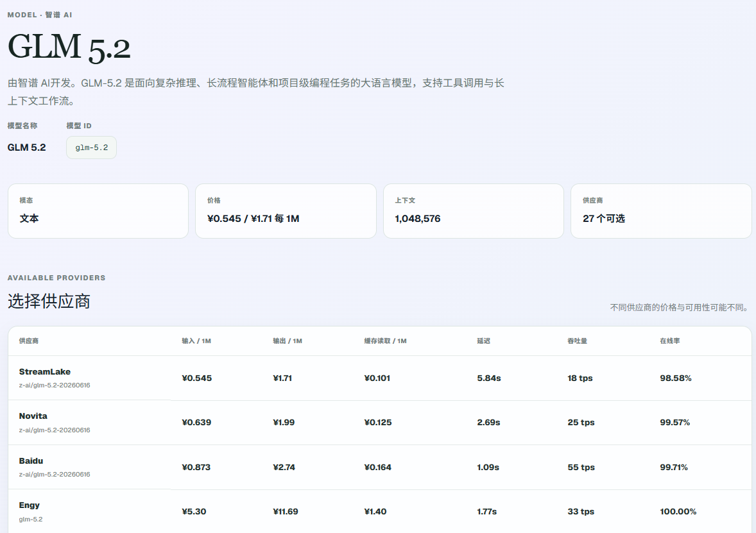Image resolution: width=756 pixels, height=533 pixels.
Task: Click Engy latency 1.77s
Action: pos(487,512)
